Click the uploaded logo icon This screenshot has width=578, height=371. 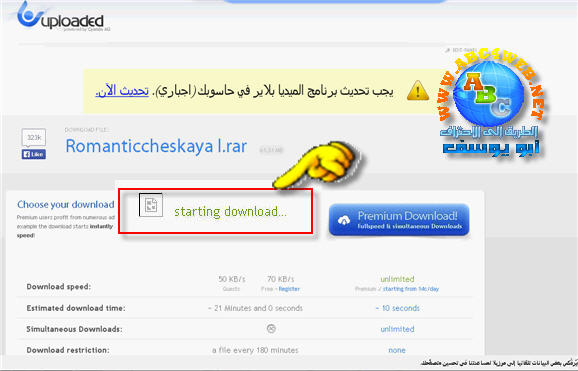pos(29,15)
